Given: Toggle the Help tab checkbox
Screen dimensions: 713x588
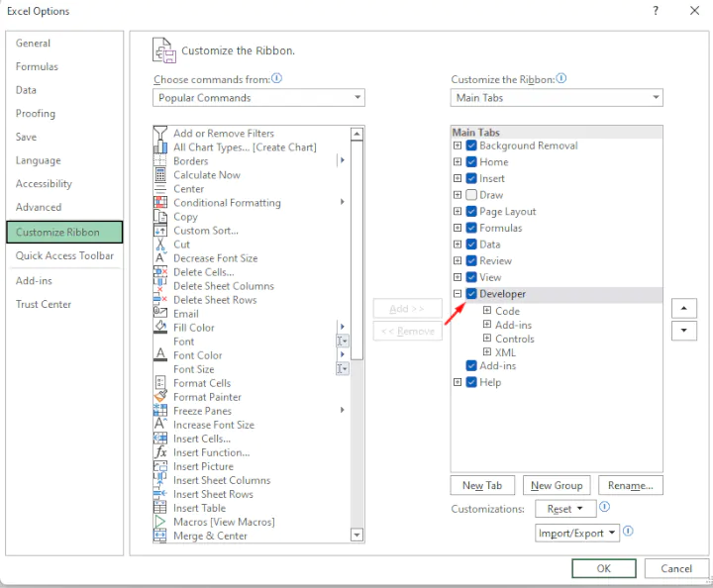Looking at the screenshot, I should 471,382.
